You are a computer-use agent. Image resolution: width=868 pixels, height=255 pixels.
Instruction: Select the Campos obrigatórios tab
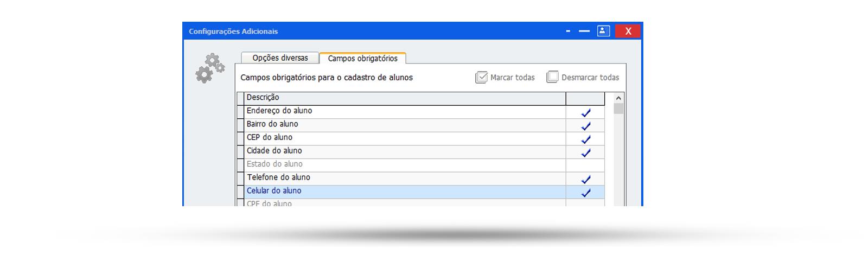pos(362,58)
